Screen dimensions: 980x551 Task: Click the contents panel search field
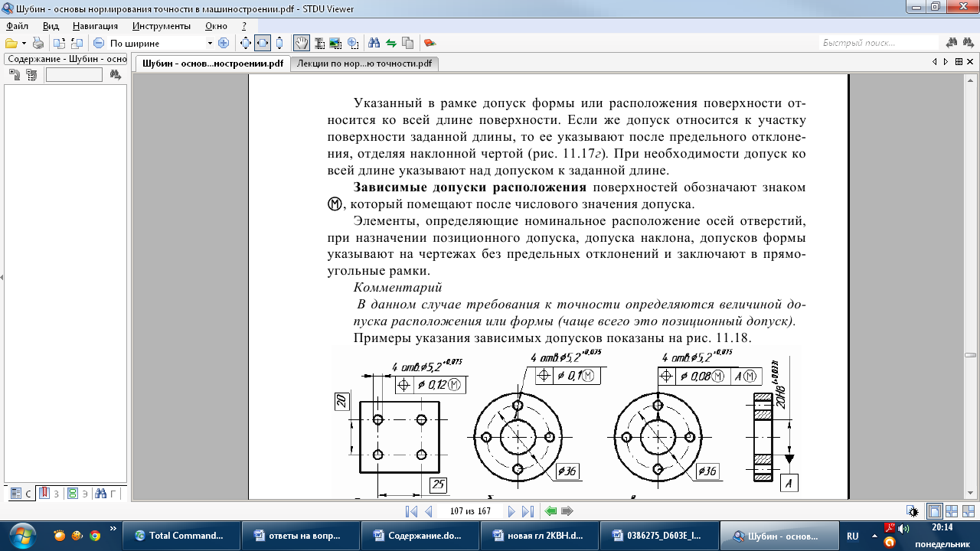pos(74,75)
